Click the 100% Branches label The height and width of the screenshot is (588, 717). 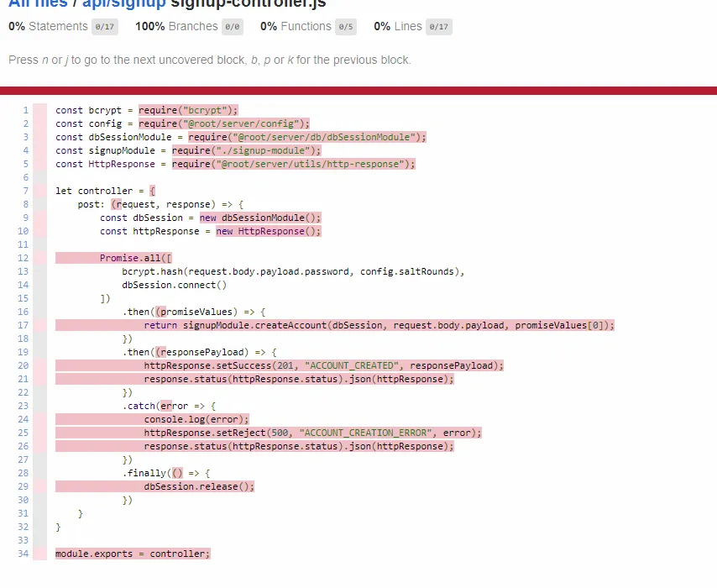click(x=176, y=26)
